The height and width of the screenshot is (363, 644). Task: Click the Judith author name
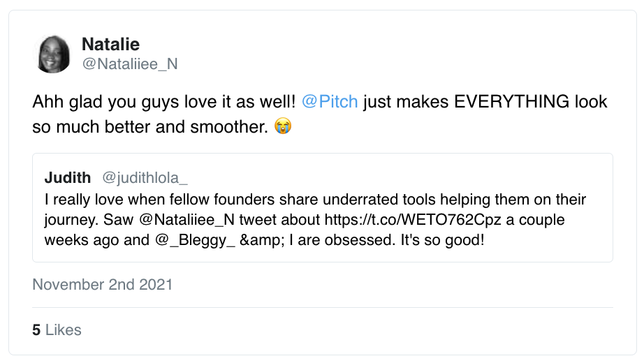[68, 177]
